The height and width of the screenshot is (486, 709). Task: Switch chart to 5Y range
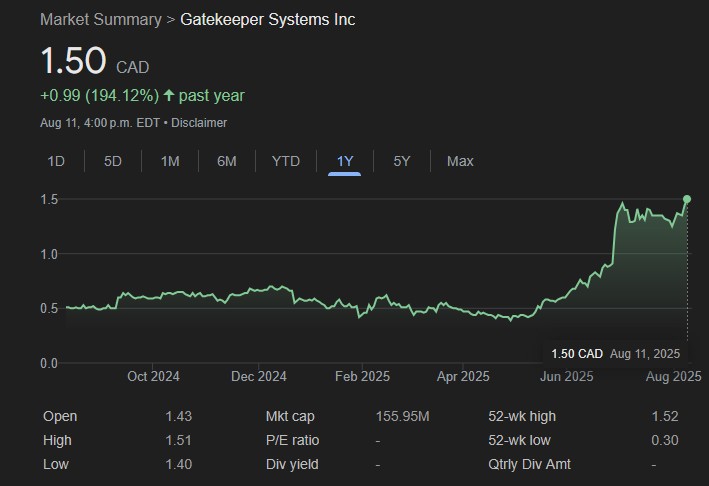click(401, 161)
